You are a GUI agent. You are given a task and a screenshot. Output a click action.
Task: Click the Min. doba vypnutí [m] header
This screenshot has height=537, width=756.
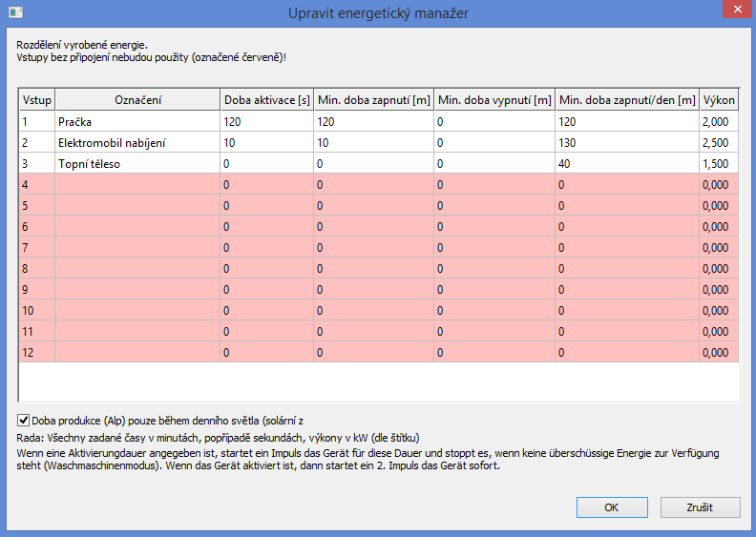pos(494,100)
